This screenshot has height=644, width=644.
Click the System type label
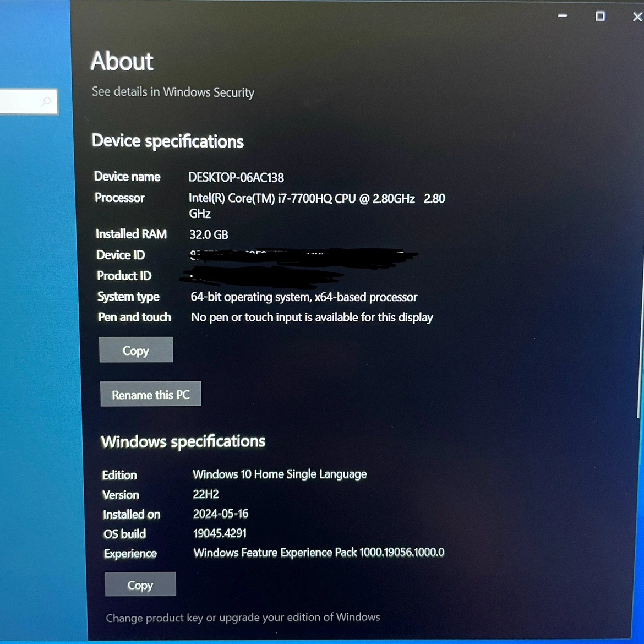tap(128, 297)
